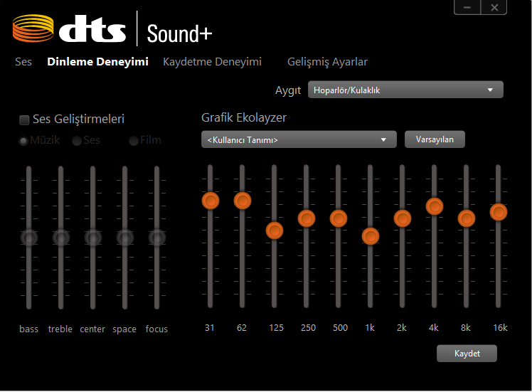The width and height of the screenshot is (532, 392).
Task: Switch to the Ses tab
Action: (23, 62)
